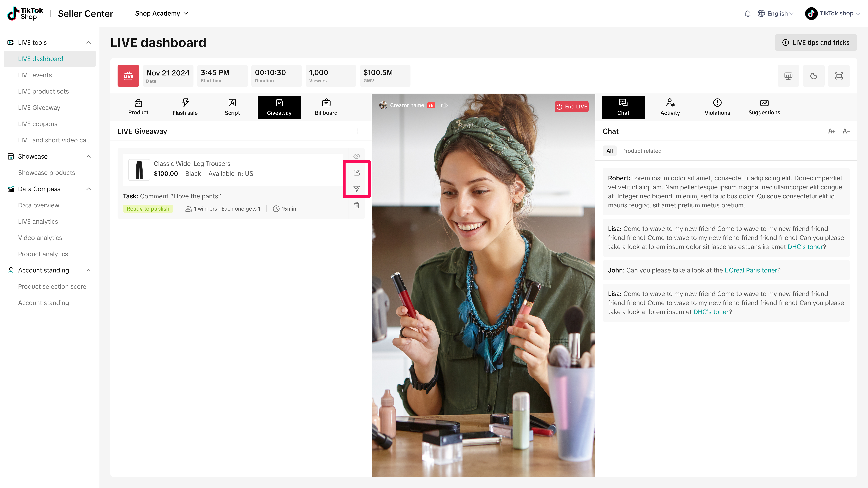The width and height of the screenshot is (868, 488).
Task: Open the Shop Academy dropdown
Action: 161,13
